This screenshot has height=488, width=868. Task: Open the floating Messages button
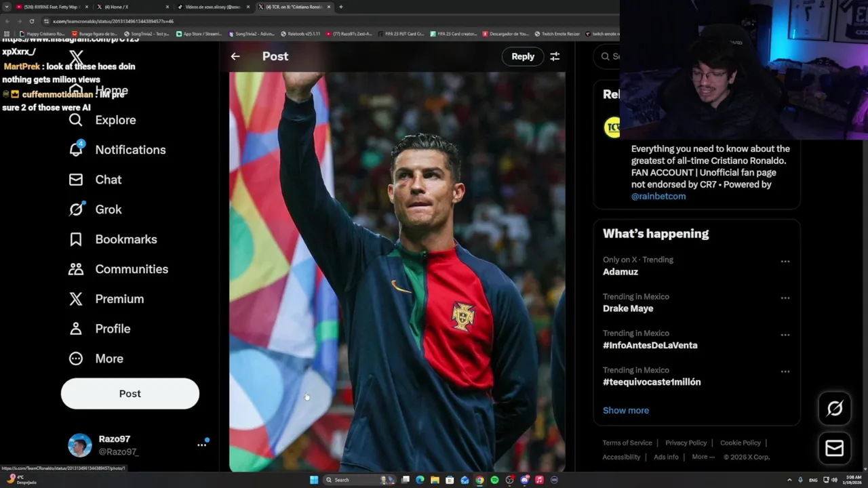(835, 448)
